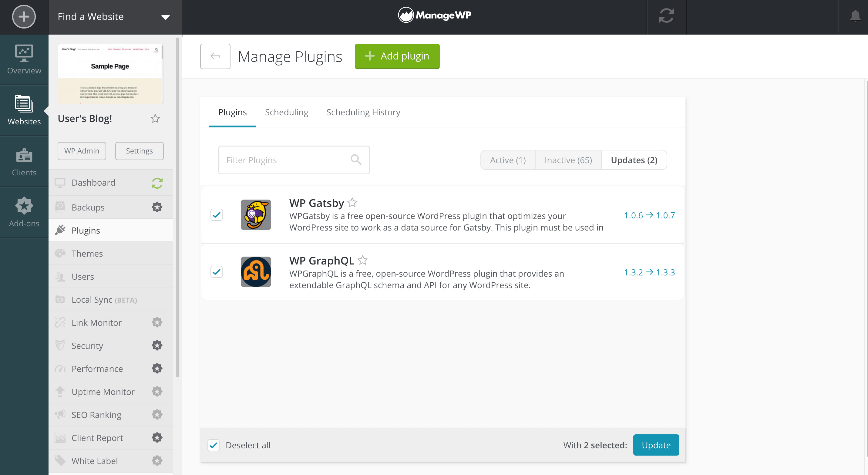Click the star next to WP Gatsby
Viewport: 868px width, 475px height.
pyautogui.click(x=352, y=202)
